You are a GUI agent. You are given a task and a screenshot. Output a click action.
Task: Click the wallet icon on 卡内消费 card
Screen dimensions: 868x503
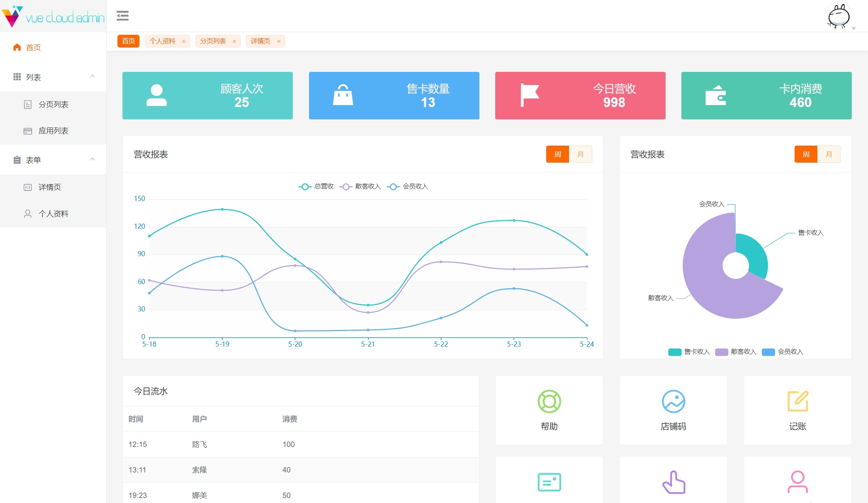tap(715, 95)
